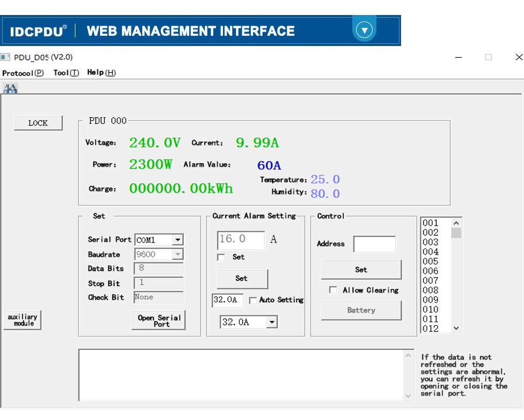Click the 2300W power reading
Viewport: 524px width, 420px height.
click(x=151, y=164)
